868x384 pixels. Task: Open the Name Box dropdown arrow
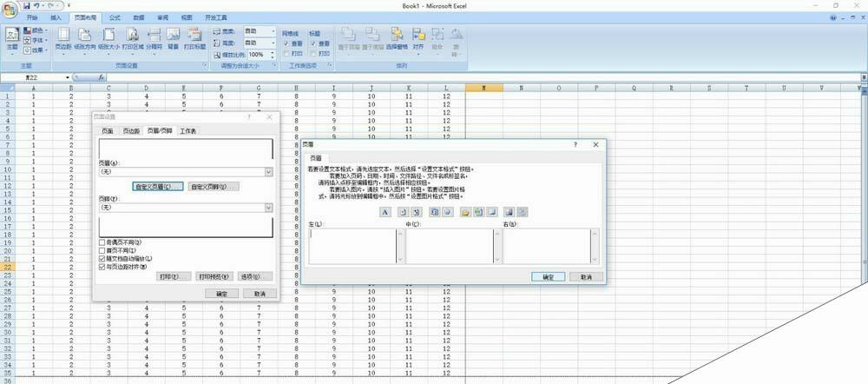point(68,77)
